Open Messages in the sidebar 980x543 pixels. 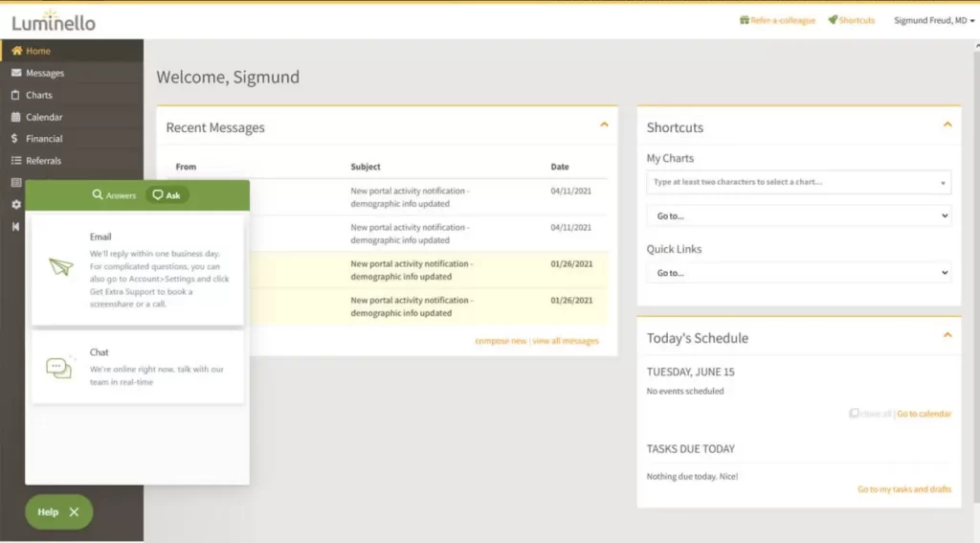(x=72, y=73)
